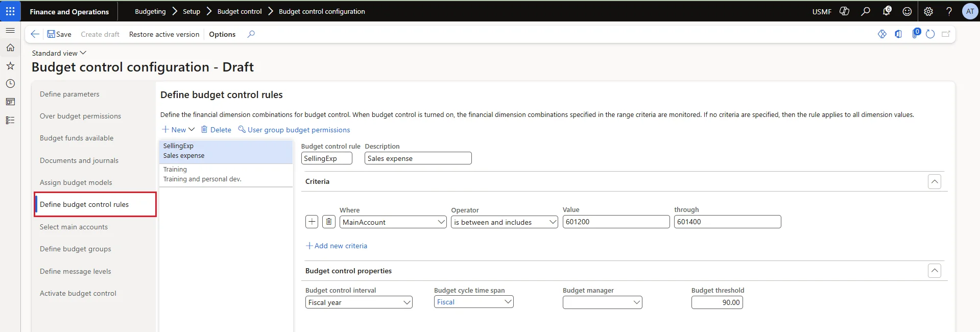Click the search icon in action pane
The width and height of the screenshot is (980, 332).
tap(251, 34)
